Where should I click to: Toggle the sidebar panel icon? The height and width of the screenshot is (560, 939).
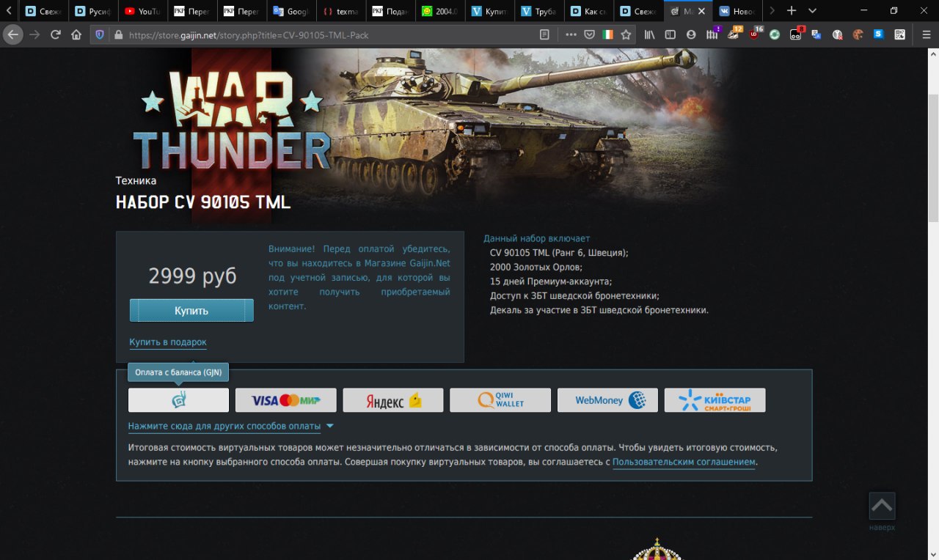pyautogui.click(x=670, y=34)
